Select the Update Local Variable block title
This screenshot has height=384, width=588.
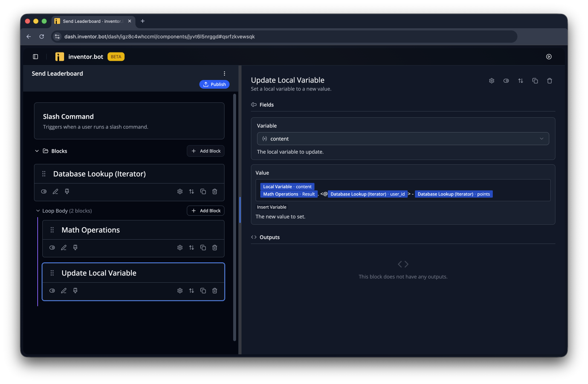(x=99, y=273)
